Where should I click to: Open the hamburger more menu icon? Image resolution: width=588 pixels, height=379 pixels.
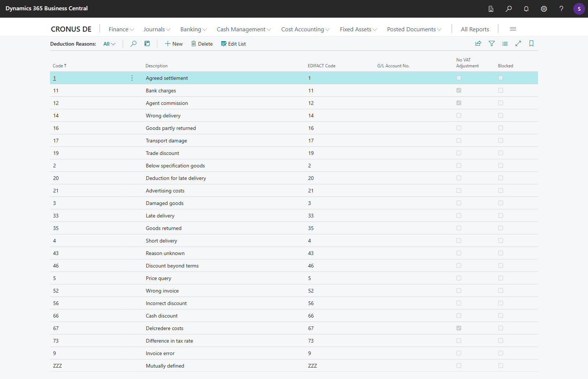tap(513, 29)
